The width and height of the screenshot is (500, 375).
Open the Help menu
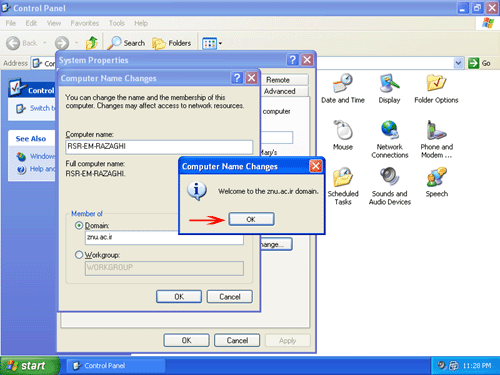141,23
